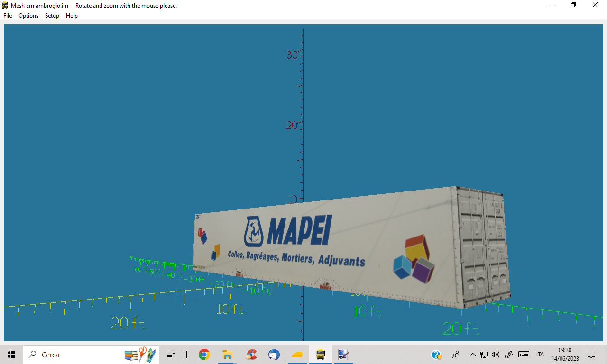
Task: Open the clock showing 09:30 14/06/2023
Action: pos(565,355)
